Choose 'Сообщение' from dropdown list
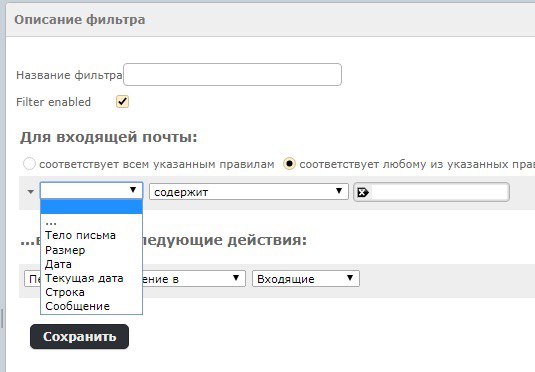The width and height of the screenshot is (535, 372). (x=91, y=306)
